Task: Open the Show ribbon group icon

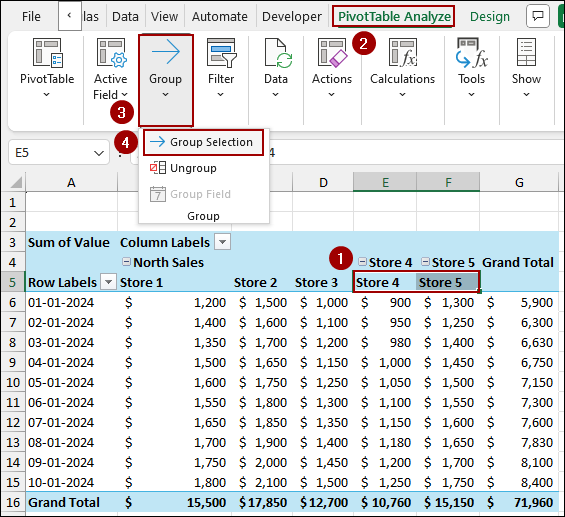Action: click(526, 53)
